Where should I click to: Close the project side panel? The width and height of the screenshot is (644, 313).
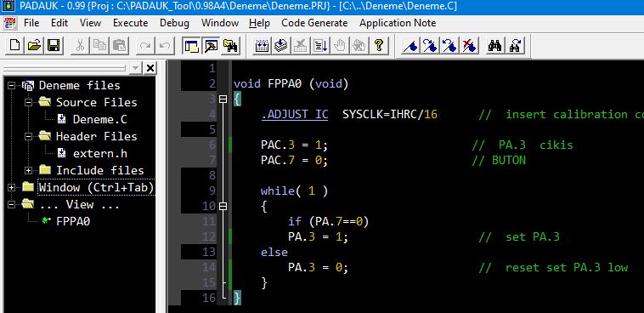coord(150,68)
